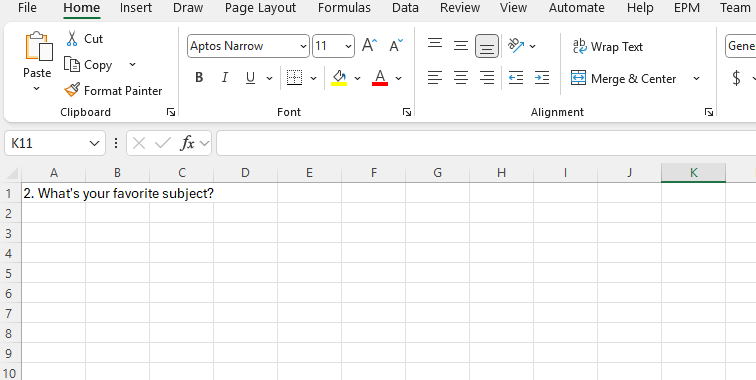Switch to the Page Layout tab
Image resolution: width=756 pixels, height=380 pixels.
point(260,8)
